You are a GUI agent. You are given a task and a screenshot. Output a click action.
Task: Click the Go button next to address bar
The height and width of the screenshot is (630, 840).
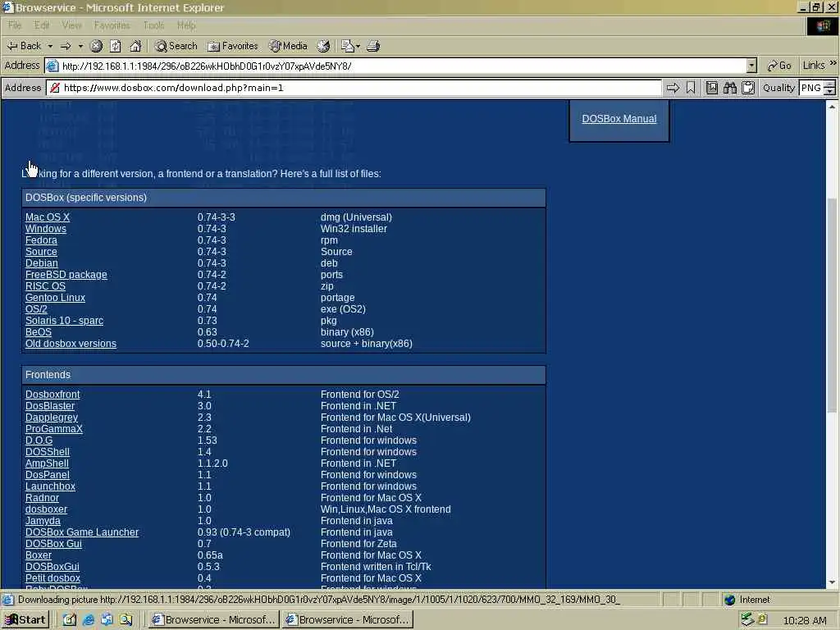pyautogui.click(x=779, y=66)
